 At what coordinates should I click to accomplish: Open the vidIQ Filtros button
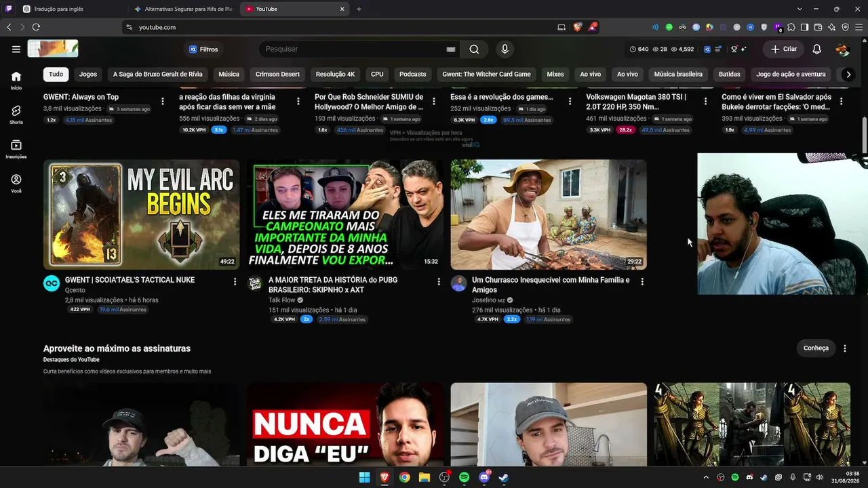[x=203, y=49]
